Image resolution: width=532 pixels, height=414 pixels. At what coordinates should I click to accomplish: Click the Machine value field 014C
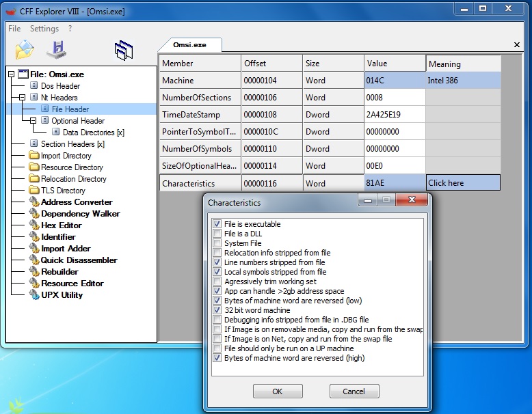pos(395,81)
